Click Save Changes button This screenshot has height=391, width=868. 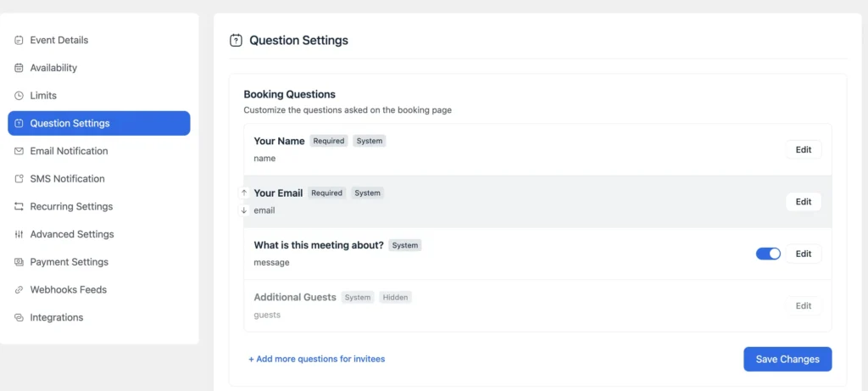point(787,360)
